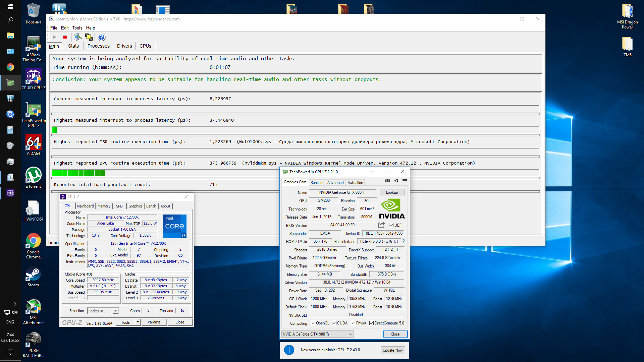Screen dimensions: 644x362
Task: Expand the CPU-Z Socket #1 selection dropdown
Action: point(115,311)
